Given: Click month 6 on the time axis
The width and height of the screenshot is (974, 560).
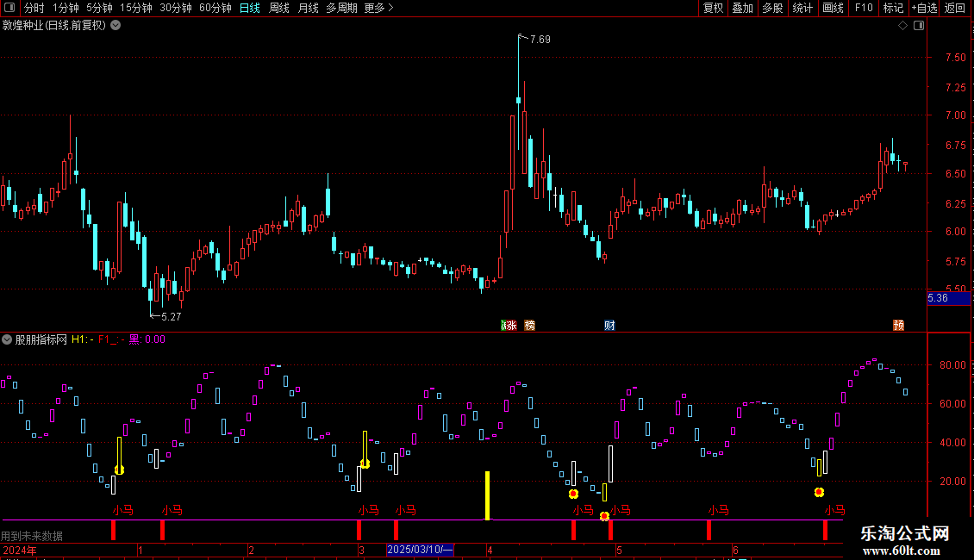Looking at the screenshot, I should 735,550.
